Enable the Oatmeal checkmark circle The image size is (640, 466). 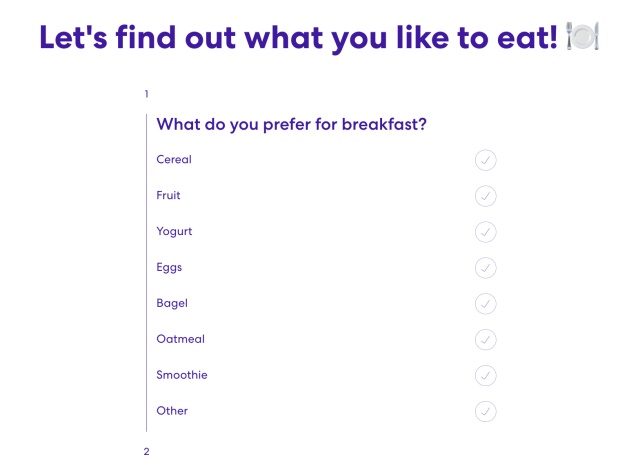pyautogui.click(x=486, y=339)
